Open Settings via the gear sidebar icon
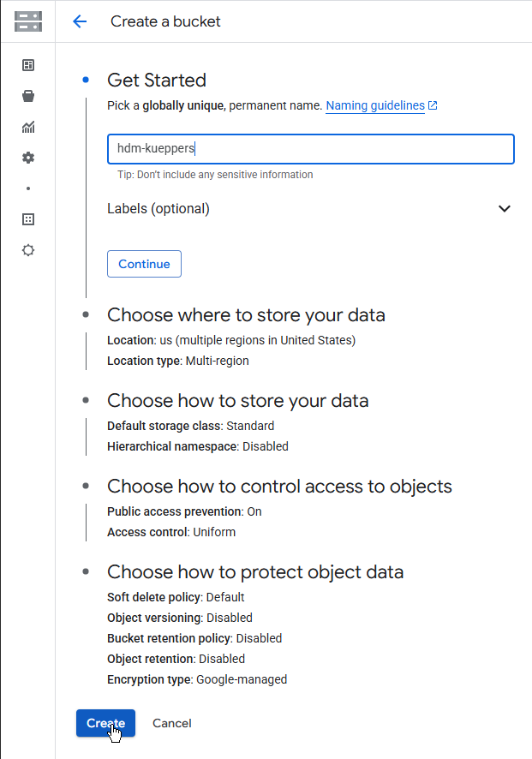 click(x=28, y=158)
